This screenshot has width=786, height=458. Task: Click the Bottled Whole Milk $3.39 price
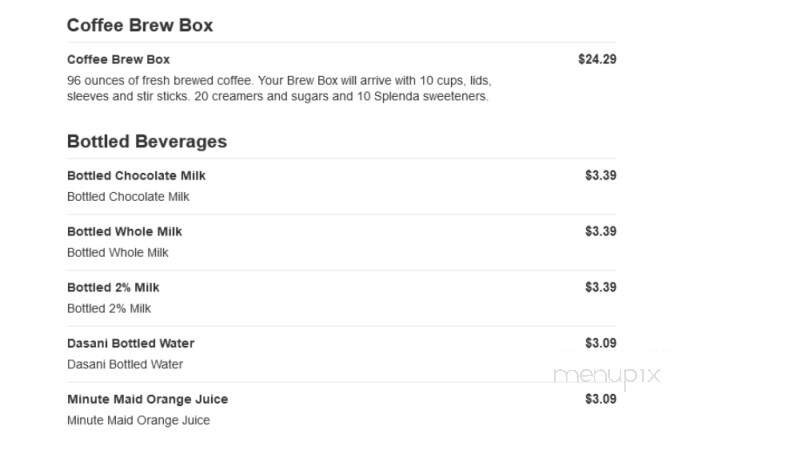[x=600, y=231]
